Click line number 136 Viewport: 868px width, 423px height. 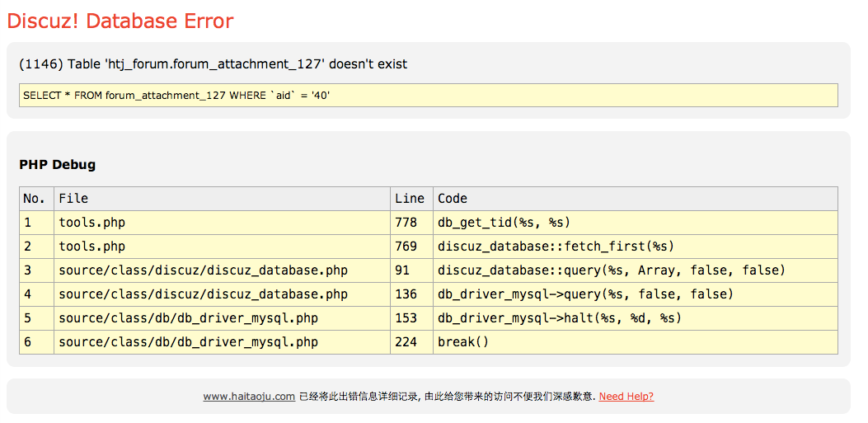tap(412, 294)
